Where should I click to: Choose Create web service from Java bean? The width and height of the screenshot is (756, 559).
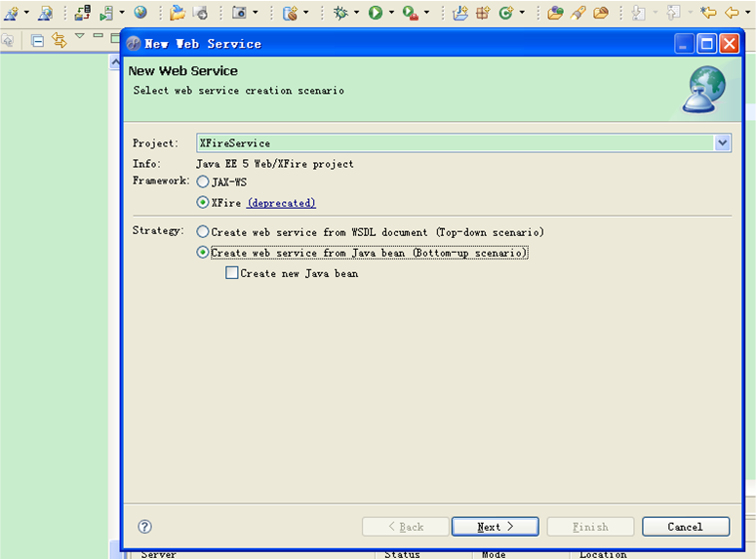click(203, 253)
